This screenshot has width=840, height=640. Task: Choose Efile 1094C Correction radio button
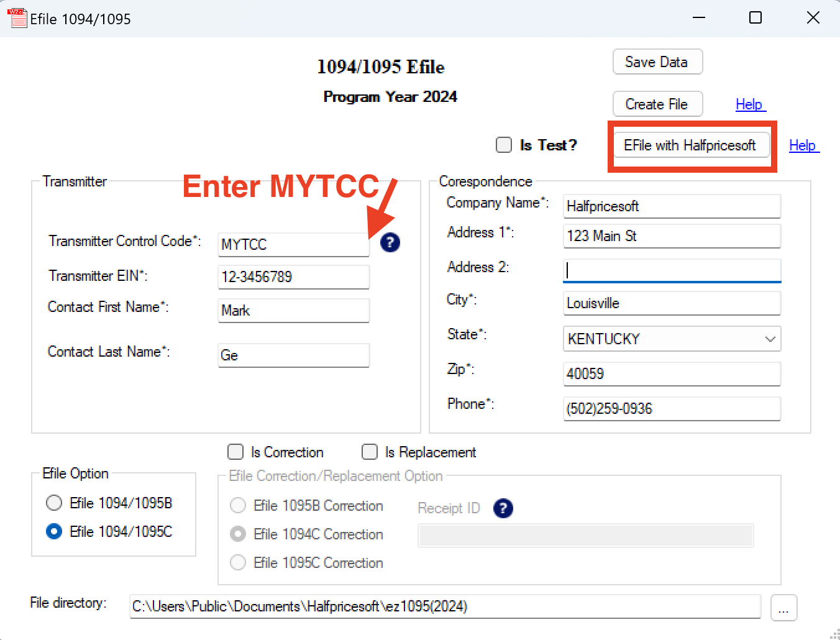coord(238,534)
